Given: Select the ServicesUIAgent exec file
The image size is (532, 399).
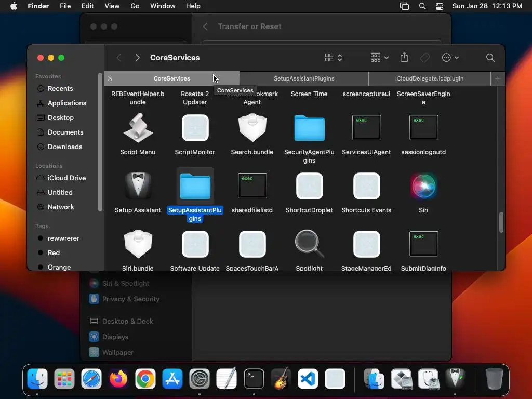Looking at the screenshot, I should 366,128.
